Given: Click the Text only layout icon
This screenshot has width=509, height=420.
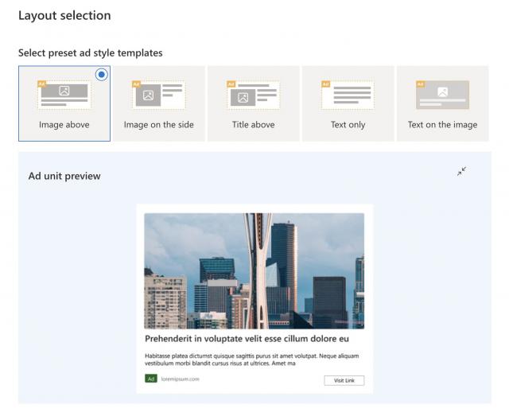Looking at the screenshot, I should pyautogui.click(x=348, y=95).
